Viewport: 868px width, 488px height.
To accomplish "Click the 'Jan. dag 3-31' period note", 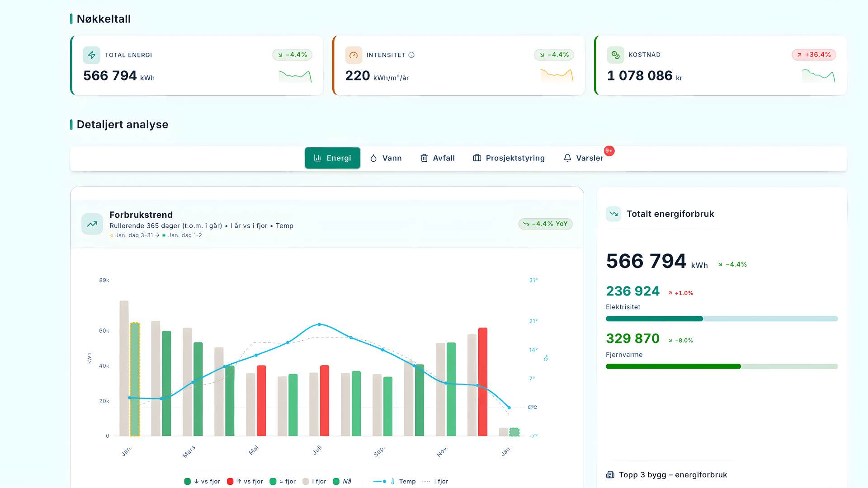I will 134,235.
